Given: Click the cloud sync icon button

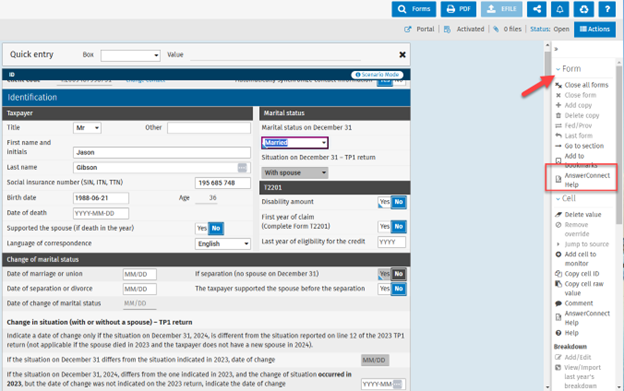Looking at the screenshot, I should (584, 9).
